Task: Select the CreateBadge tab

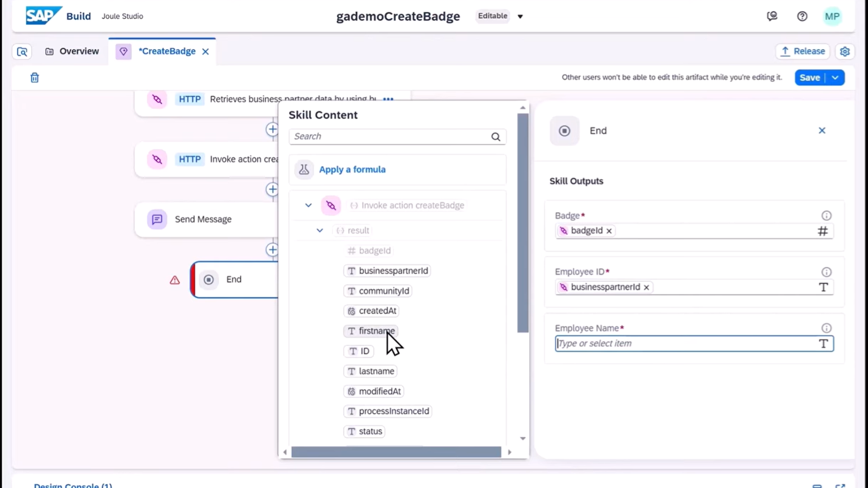Action: pos(166,52)
